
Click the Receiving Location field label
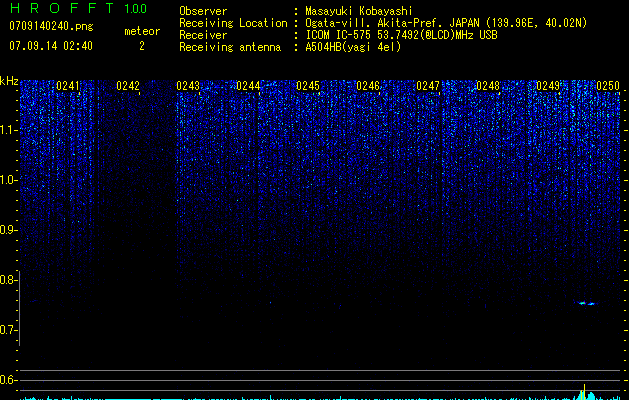233,23
